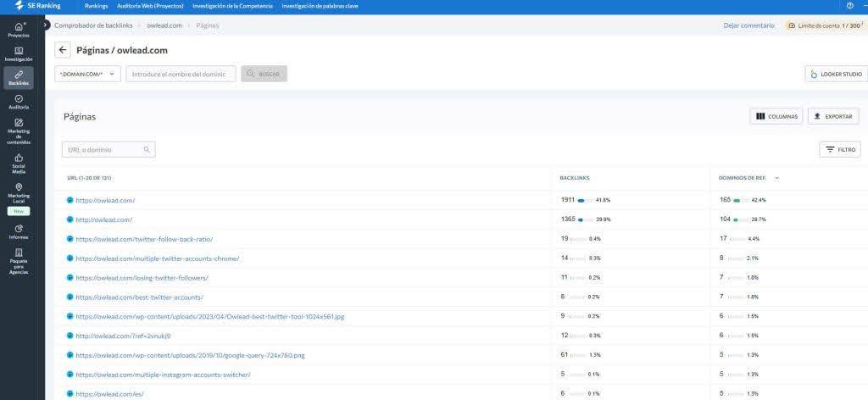Open https://owlead.com/ link
Viewport: 868px width, 400px height.
[105, 200]
